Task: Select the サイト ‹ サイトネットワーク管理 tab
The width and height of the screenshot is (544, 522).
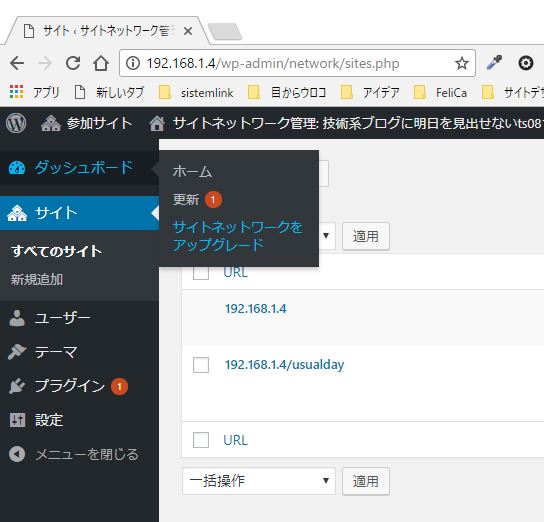Action: 108,31
